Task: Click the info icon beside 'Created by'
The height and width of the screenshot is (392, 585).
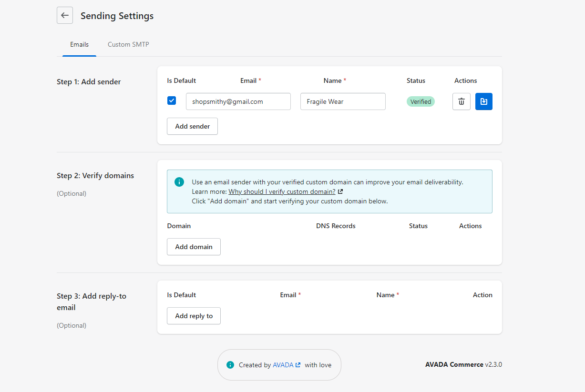Action: pos(230,365)
